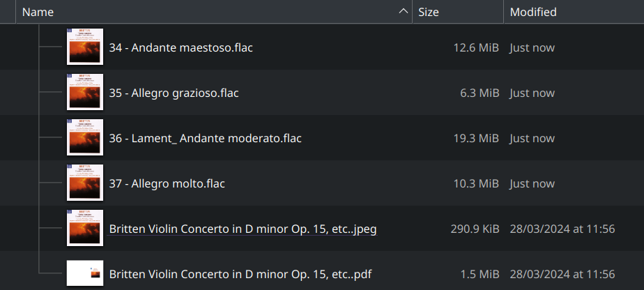Select file name 37 - Allegro molto.flac
Image resolution: width=644 pixels, height=290 pixels.
coord(167,184)
